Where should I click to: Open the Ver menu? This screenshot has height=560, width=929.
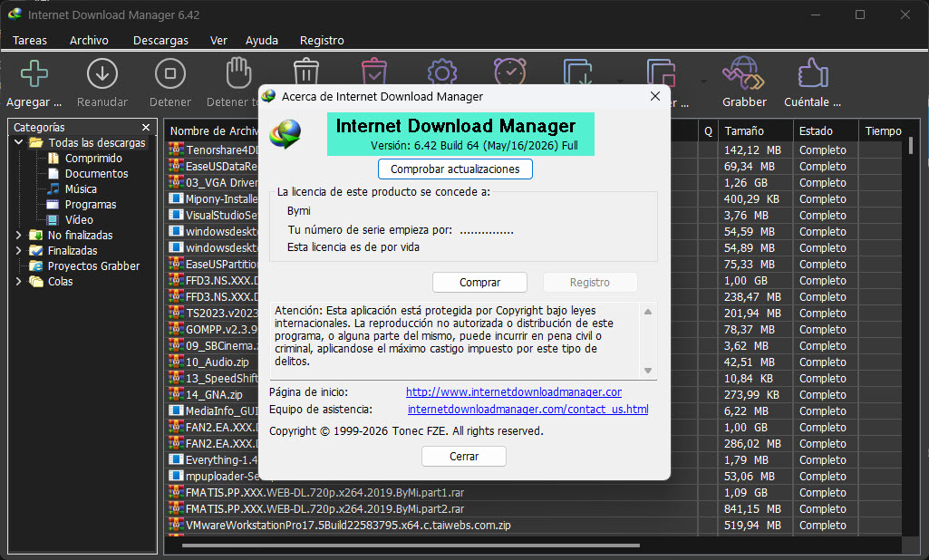218,40
